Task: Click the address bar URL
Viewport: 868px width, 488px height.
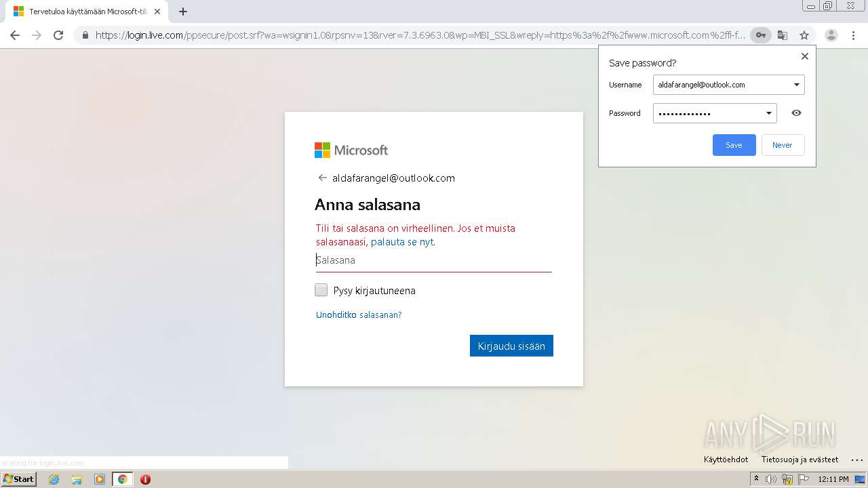Action: (420, 35)
